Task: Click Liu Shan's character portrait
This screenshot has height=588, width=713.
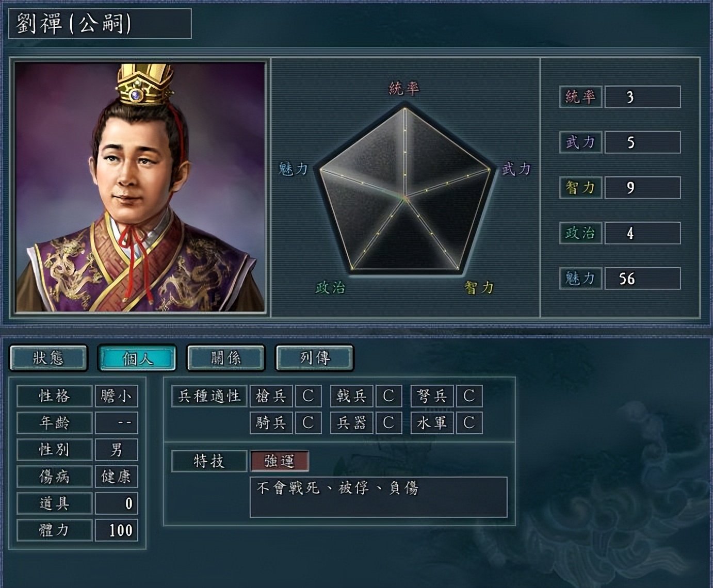Action: (140, 187)
